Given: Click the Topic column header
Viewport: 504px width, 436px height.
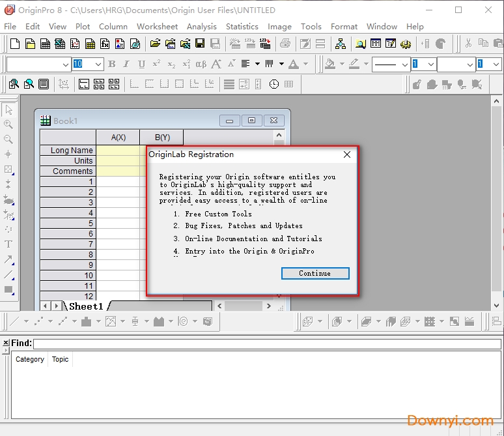Looking at the screenshot, I should point(61,359).
